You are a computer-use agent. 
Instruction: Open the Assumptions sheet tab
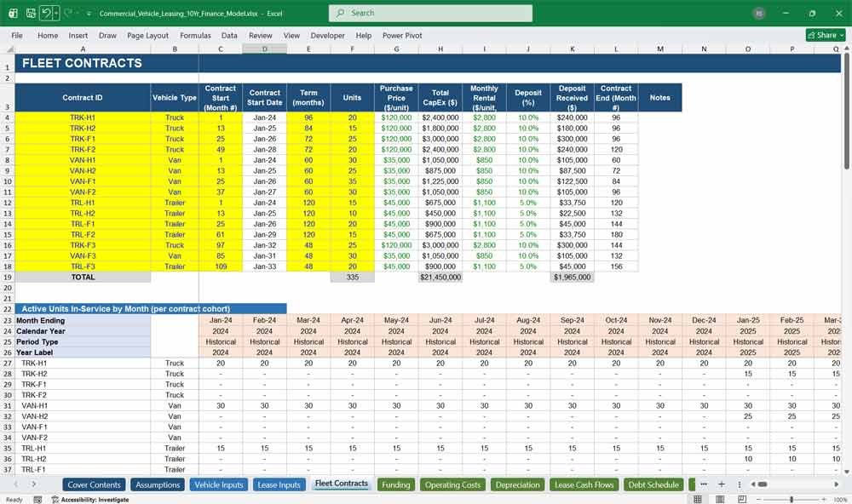click(x=158, y=484)
